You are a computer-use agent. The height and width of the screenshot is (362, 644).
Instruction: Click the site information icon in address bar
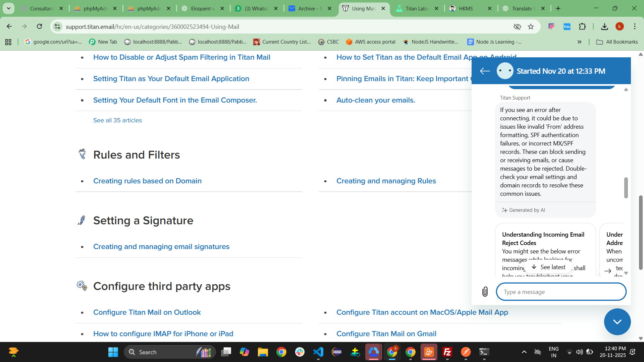(58, 26)
